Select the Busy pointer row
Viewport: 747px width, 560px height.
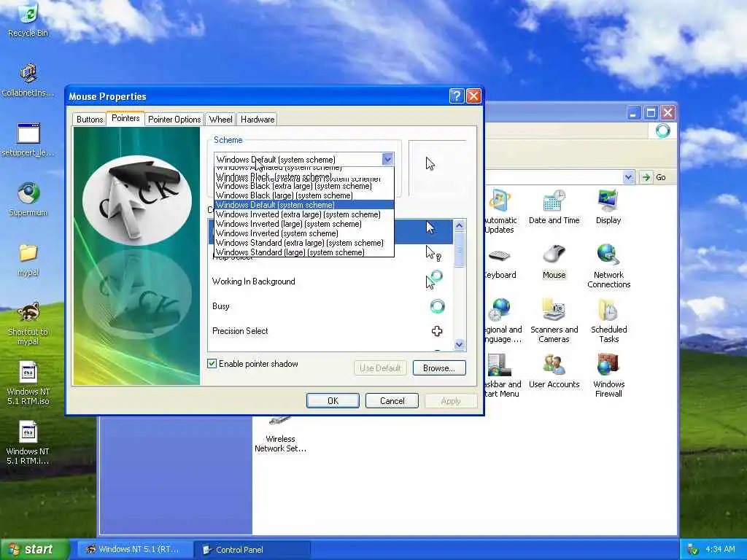[330, 306]
